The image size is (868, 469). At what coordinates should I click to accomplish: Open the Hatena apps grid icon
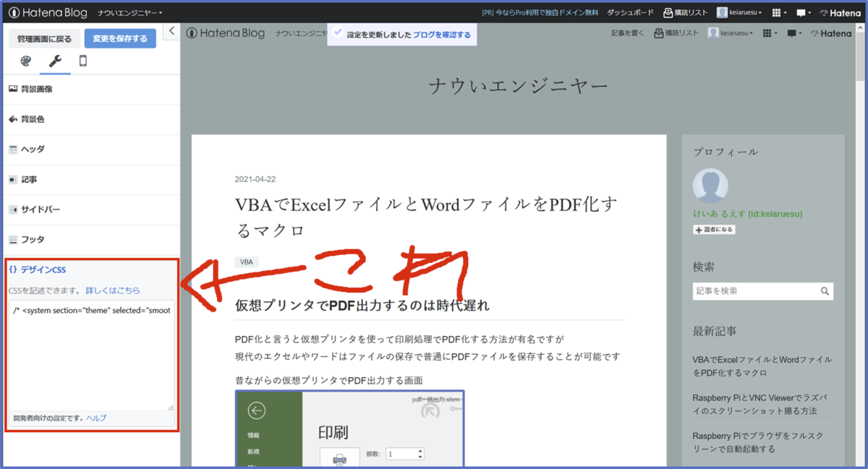tap(777, 12)
